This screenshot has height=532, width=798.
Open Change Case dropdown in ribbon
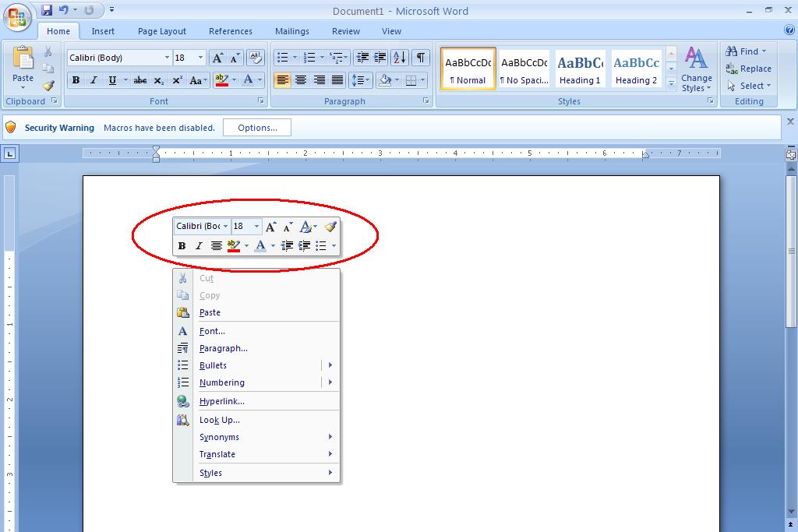[198, 80]
